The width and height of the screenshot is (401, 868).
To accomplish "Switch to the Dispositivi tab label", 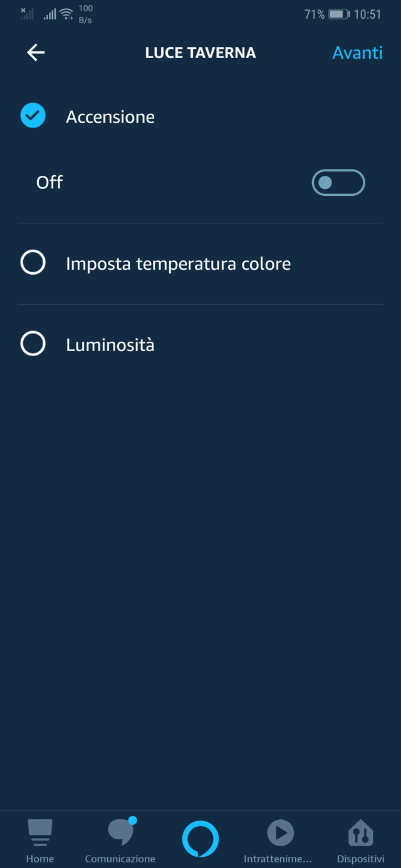I will click(360, 859).
